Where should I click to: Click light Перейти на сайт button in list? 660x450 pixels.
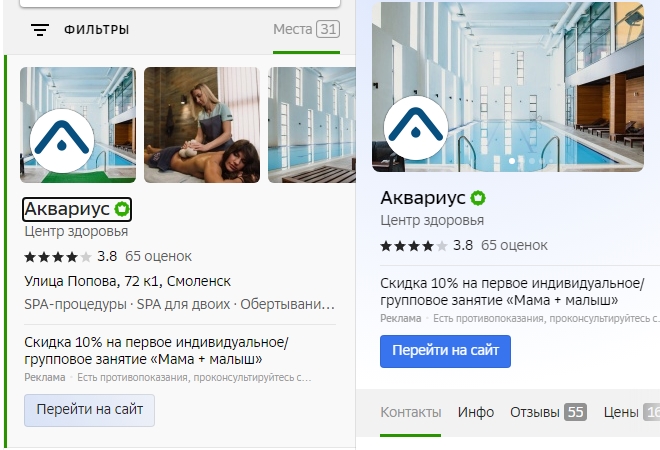click(x=89, y=410)
